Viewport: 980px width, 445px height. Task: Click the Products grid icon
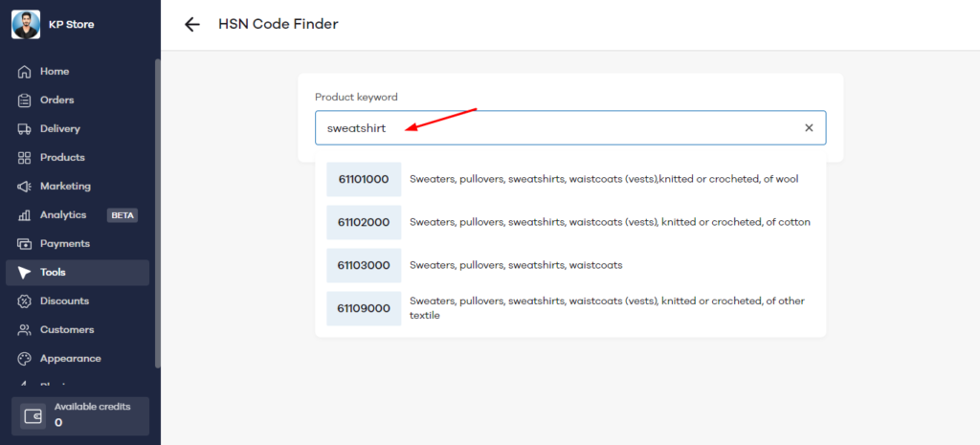pyautogui.click(x=25, y=158)
